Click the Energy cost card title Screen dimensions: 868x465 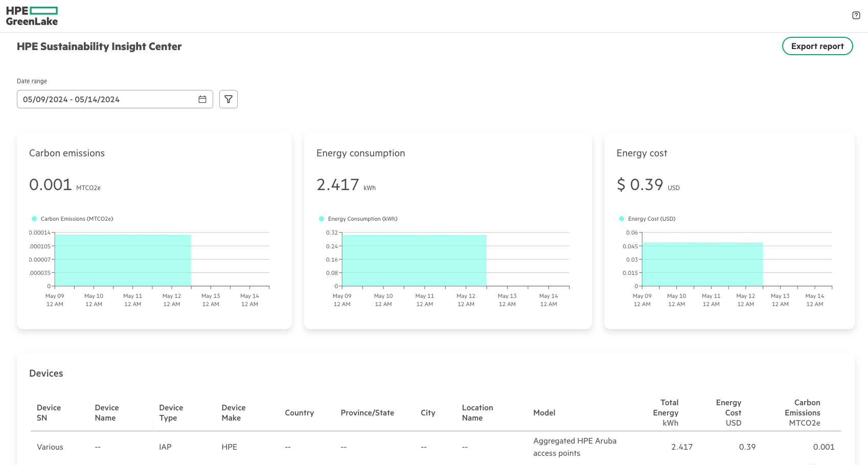pyautogui.click(x=642, y=153)
